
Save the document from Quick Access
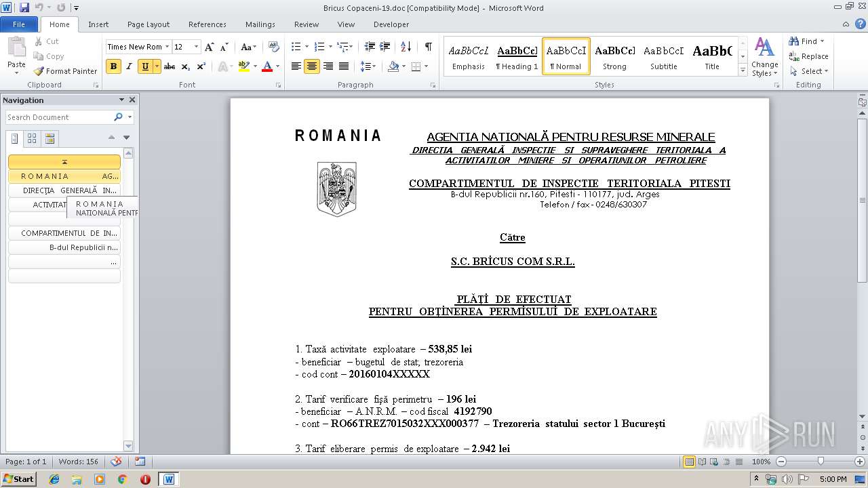tap(24, 7)
